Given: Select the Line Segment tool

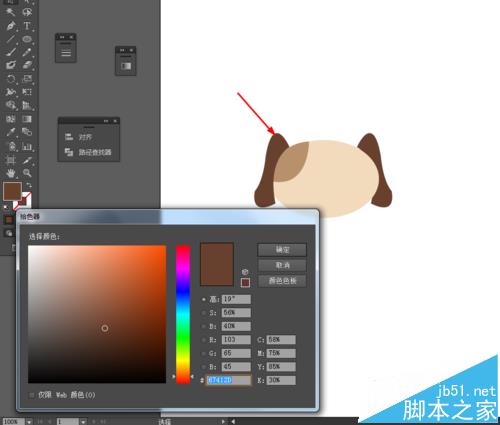Looking at the screenshot, I should [x=10, y=39].
